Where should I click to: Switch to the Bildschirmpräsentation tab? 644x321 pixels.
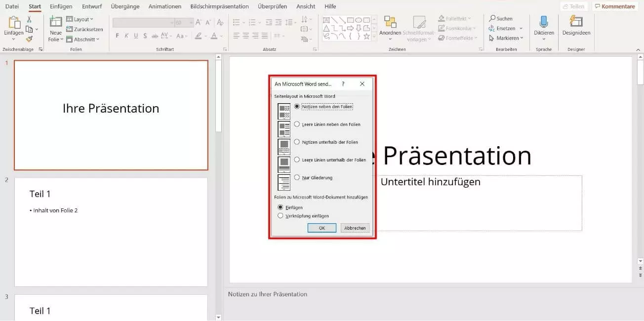pyautogui.click(x=219, y=6)
